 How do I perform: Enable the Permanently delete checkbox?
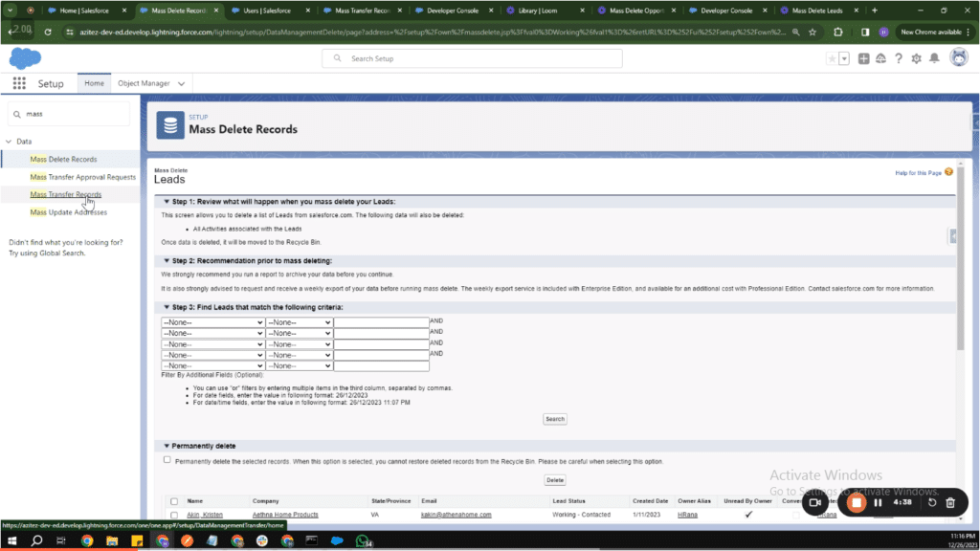[167, 460]
